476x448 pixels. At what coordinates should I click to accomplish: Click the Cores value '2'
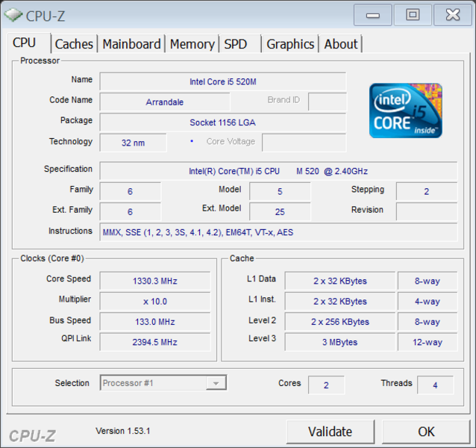(326, 385)
